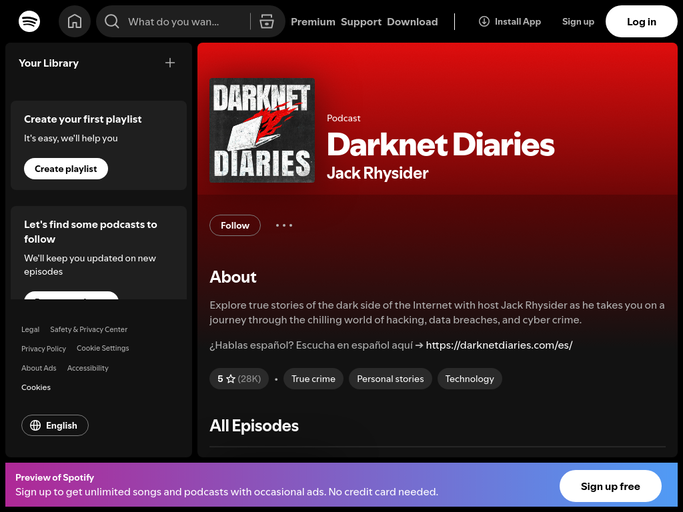Click the plus icon in Your Library
The width and height of the screenshot is (683, 512).
pyautogui.click(x=170, y=63)
